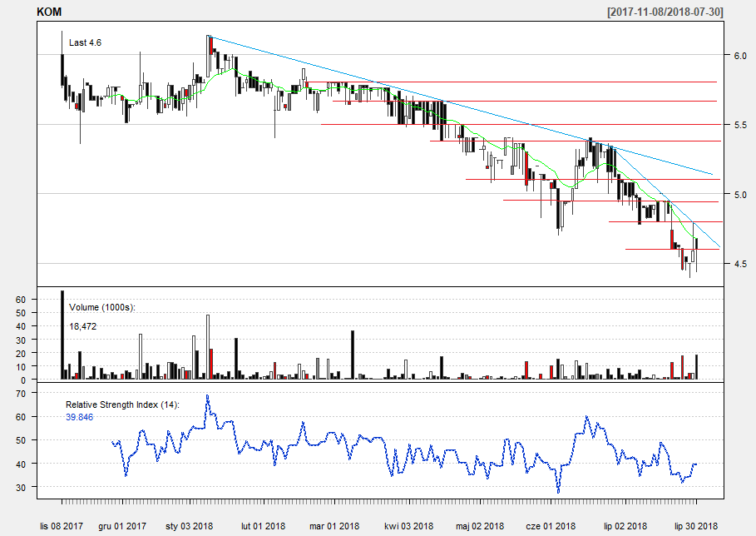Click the 4.5 price axis label

[x=740, y=264]
